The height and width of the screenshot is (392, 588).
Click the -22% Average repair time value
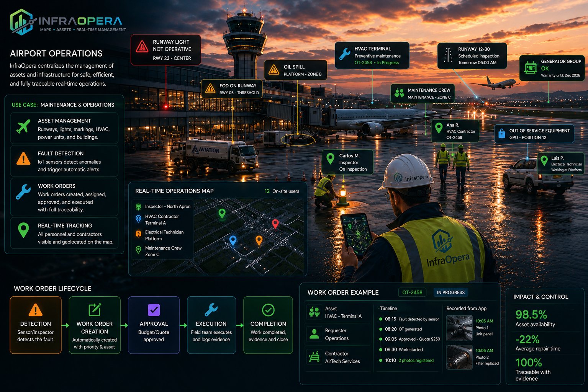point(527,340)
